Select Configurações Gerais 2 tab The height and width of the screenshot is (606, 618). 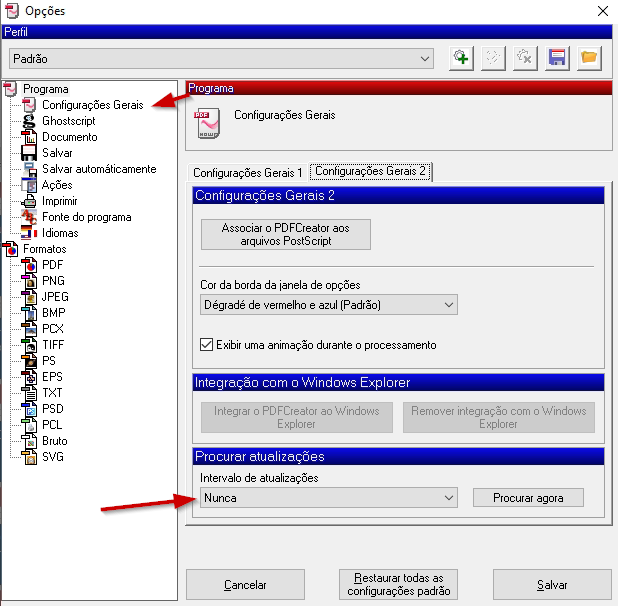[x=370, y=171]
